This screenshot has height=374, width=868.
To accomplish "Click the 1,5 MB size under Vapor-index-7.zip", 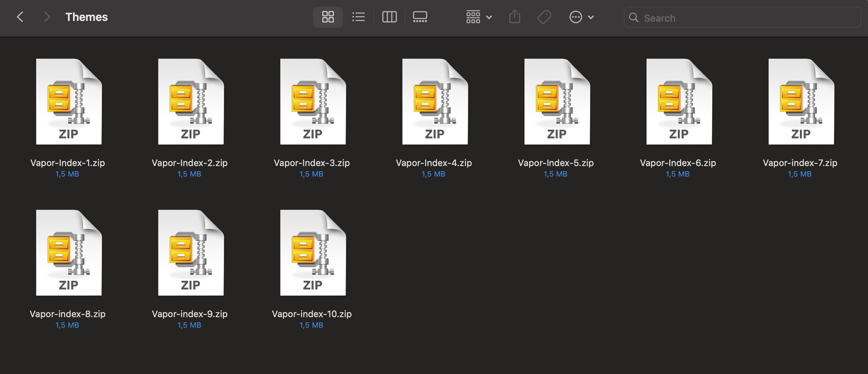I will 800,174.
